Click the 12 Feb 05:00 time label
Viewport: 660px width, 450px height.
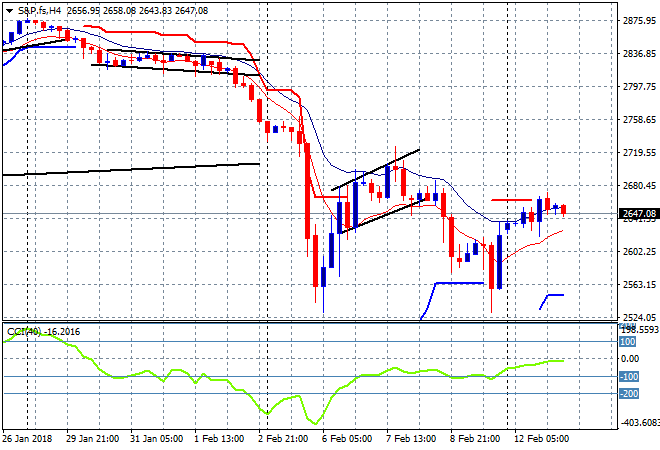click(x=541, y=439)
